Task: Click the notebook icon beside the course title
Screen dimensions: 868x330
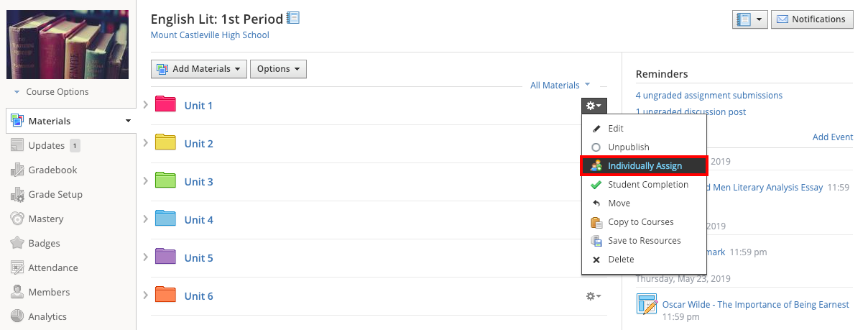Action: [x=293, y=18]
